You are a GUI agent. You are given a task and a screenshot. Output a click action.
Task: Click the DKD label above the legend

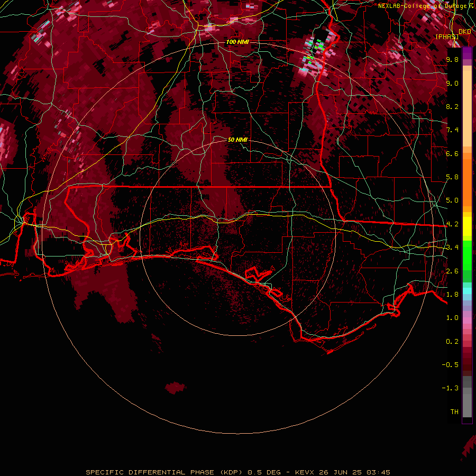tap(464, 32)
